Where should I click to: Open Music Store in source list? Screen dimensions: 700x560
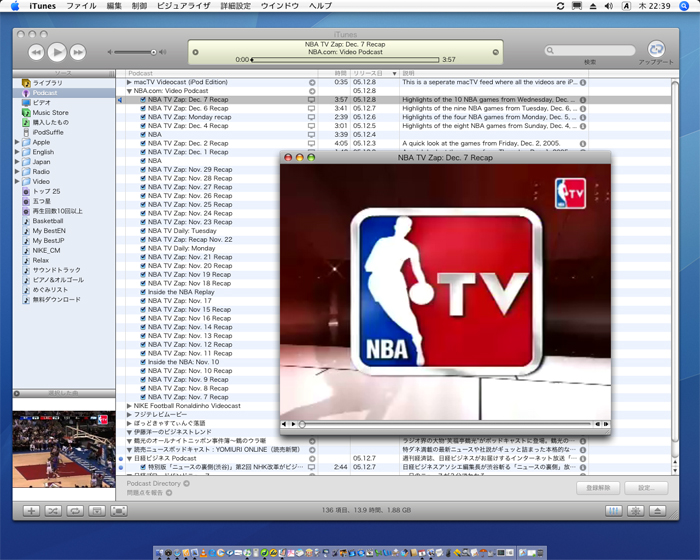pyautogui.click(x=50, y=113)
